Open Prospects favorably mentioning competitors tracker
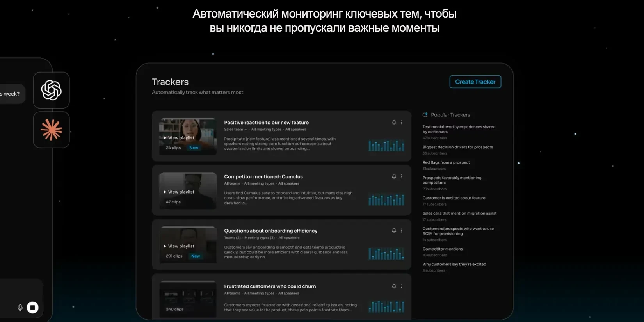 [452, 180]
